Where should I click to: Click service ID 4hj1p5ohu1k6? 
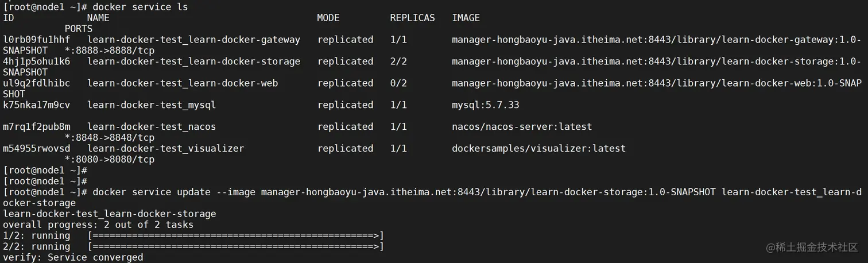[x=37, y=61]
